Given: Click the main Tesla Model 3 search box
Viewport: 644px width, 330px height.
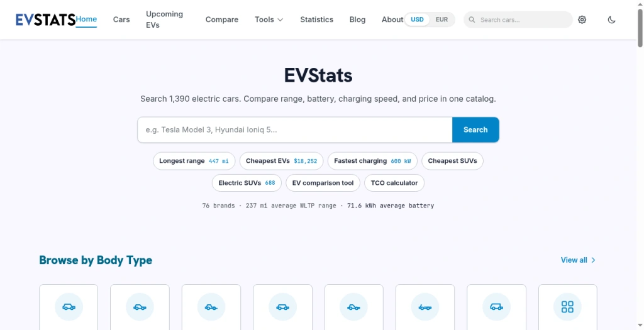Looking at the screenshot, I should [295, 129].
